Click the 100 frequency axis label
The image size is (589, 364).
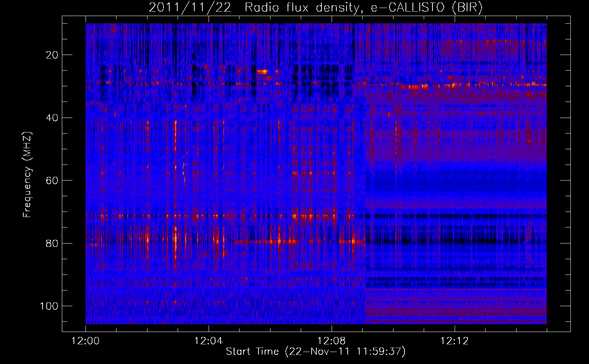49,306
